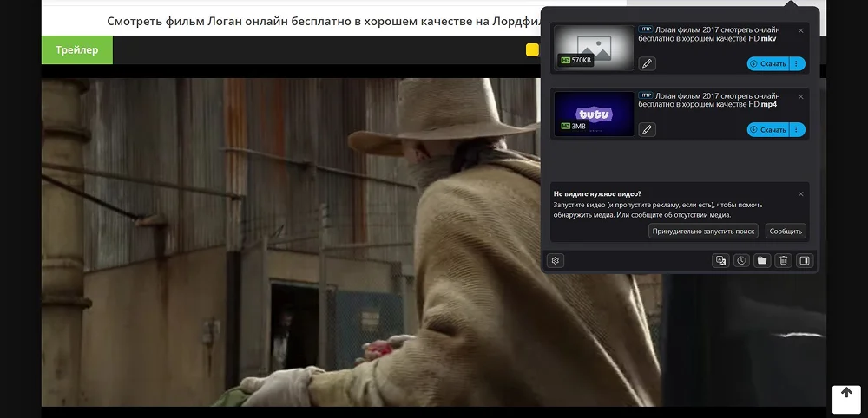Close the 'Не видите нужное видео?' notice
Image resolution: width=868 pixels, height=418 pixels.
point(800,194)
